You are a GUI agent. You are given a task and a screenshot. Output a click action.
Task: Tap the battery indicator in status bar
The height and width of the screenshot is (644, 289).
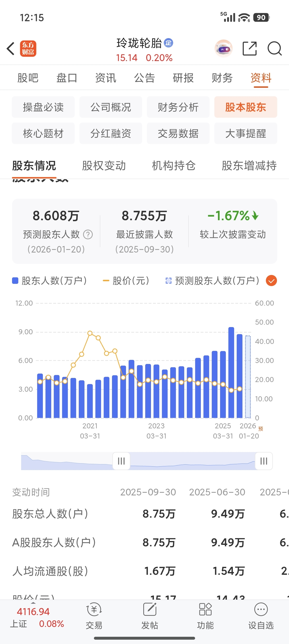(x=261, y=18)
